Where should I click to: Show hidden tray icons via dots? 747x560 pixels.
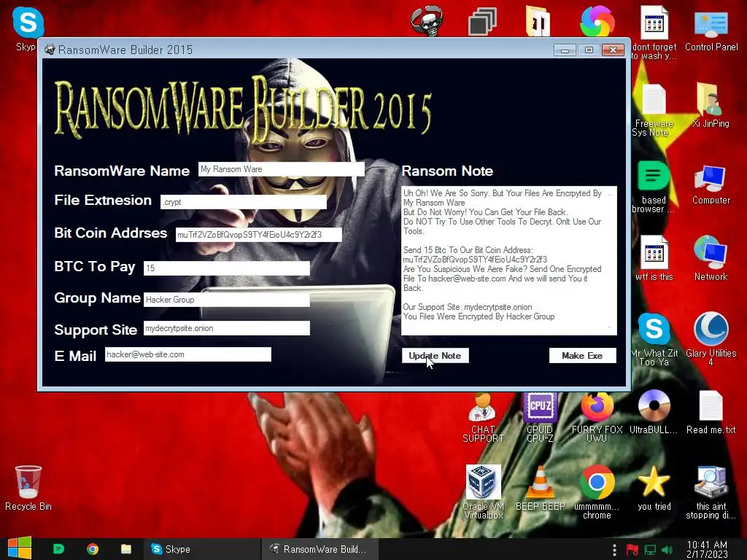click(614, 550)
